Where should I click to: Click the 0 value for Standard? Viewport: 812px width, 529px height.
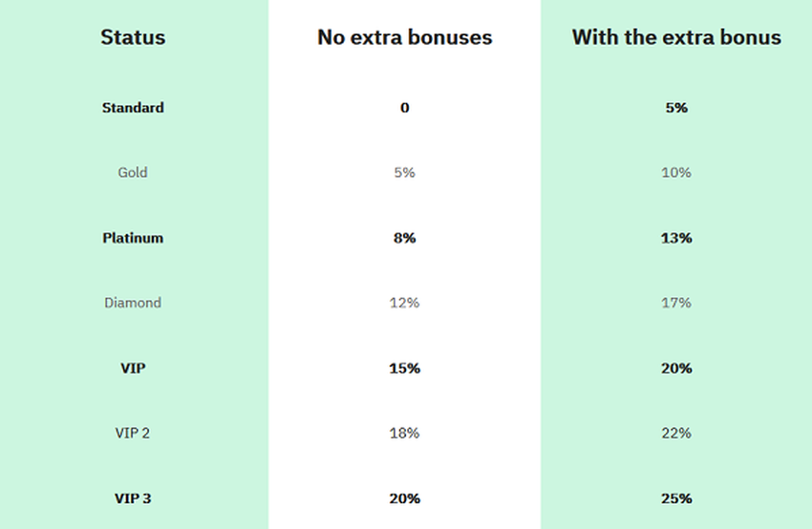pyautogui.click(x=404, y=108)
